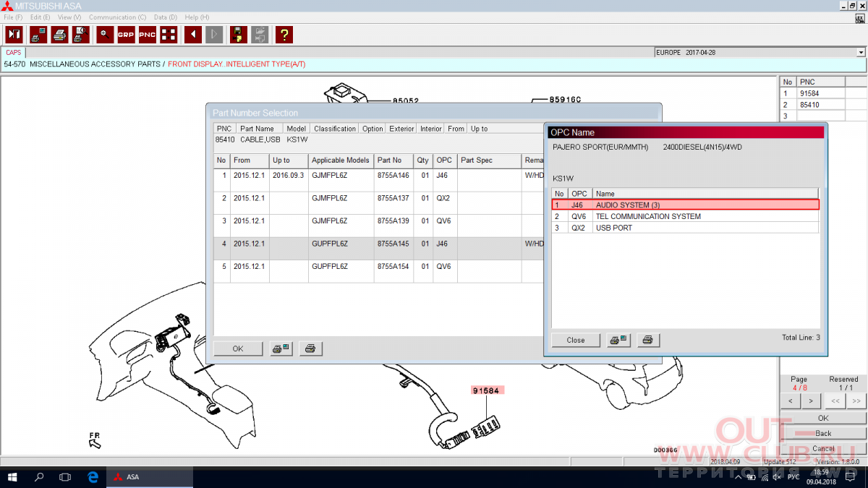Click the Part No column header
The height and width of the screenshot is (488, 868).
(393, 160)
